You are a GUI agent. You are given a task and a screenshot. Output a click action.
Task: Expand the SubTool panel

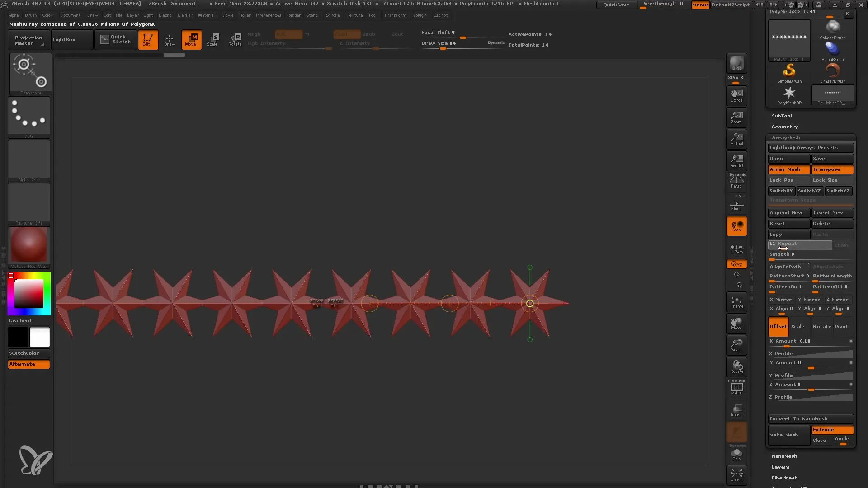point(782,116)
